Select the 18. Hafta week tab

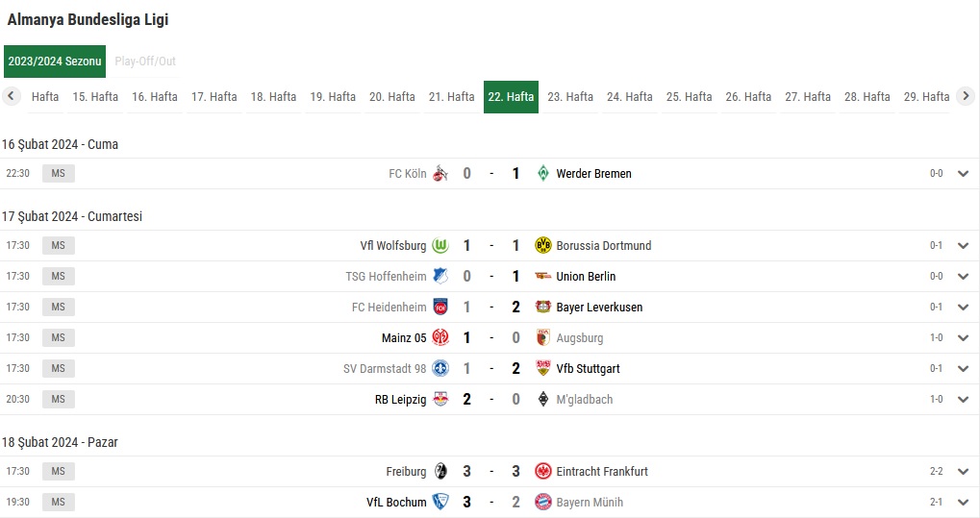[x=273, y=97]
